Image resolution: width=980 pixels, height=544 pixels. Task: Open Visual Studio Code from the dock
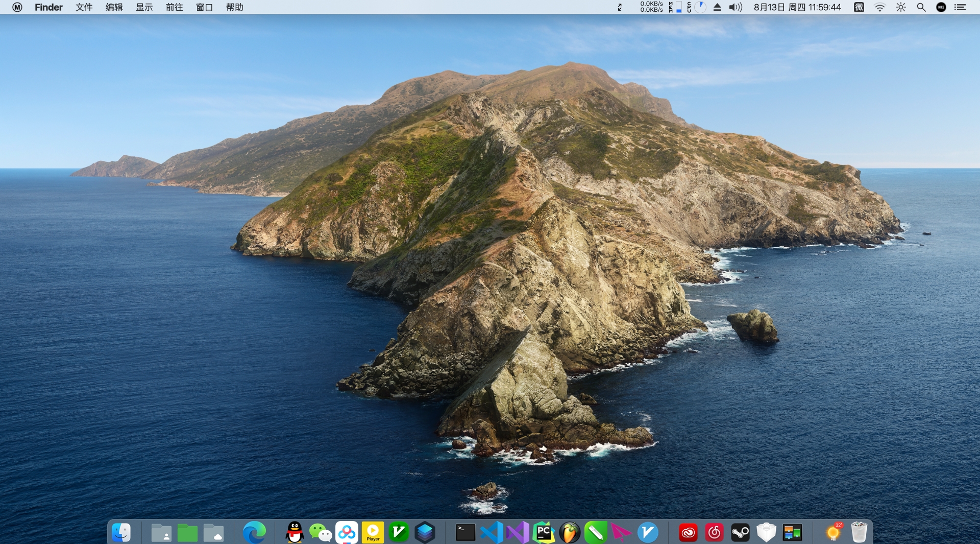click(x=492, y=533)
